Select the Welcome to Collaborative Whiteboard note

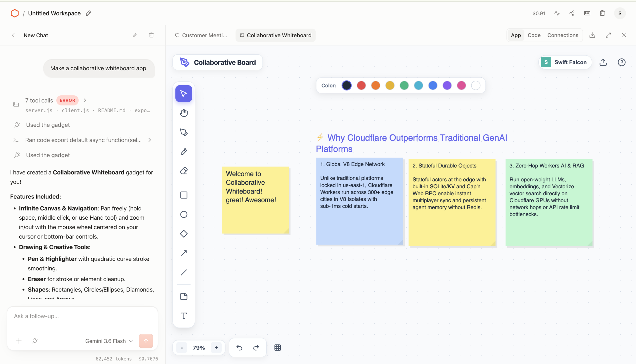pos(255,200)
